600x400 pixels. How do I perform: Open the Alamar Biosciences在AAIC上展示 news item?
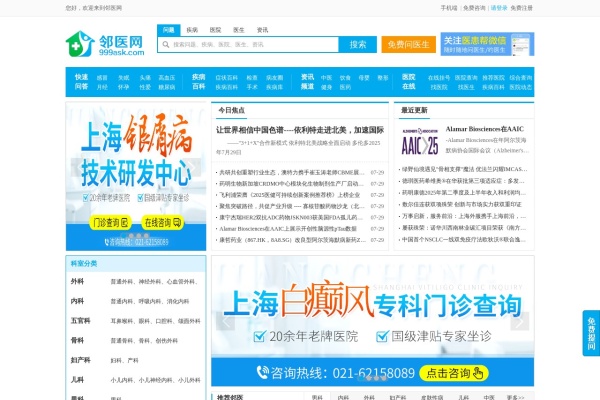coord(288,229)
